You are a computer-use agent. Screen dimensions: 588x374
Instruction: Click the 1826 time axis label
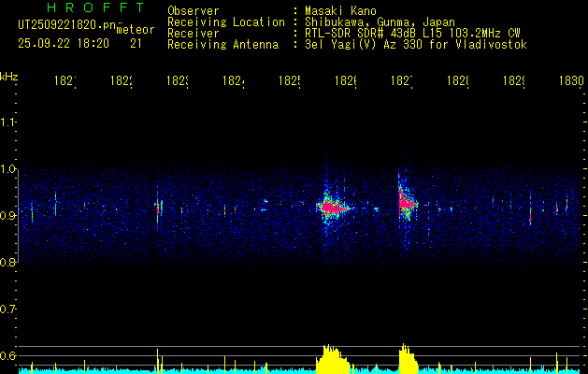point(345,80)
